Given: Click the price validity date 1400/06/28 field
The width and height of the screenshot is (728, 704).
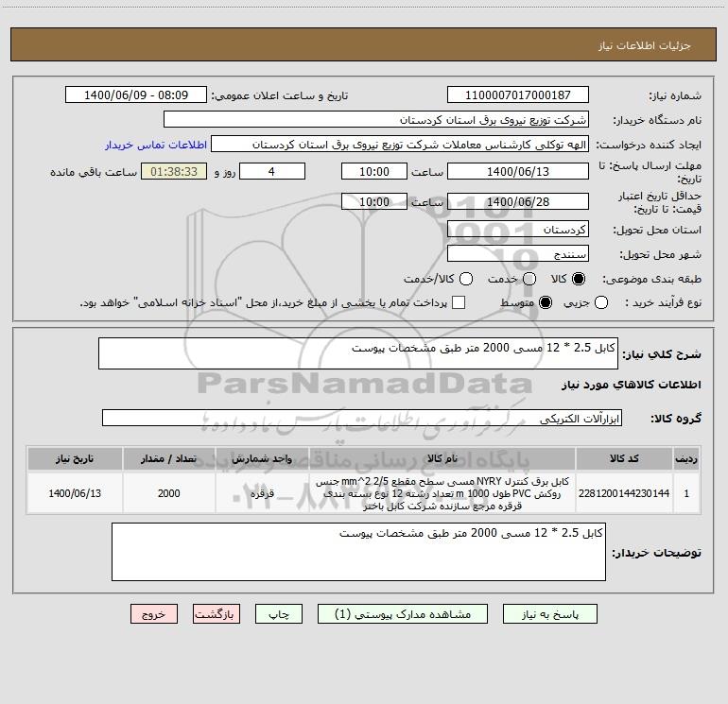Looking at the screenshot, I should click(518, 201).
